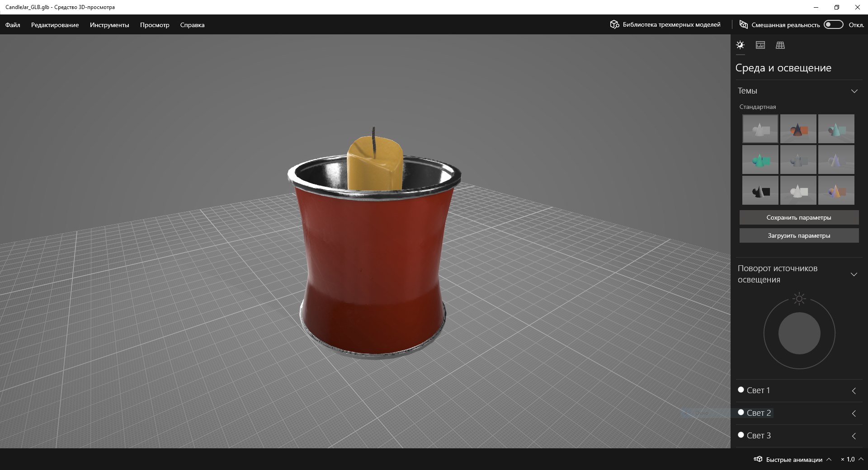Expand the Свет 3 settings chevron
The height and width of the screenshot is (470, 868).
click(854, 436)
